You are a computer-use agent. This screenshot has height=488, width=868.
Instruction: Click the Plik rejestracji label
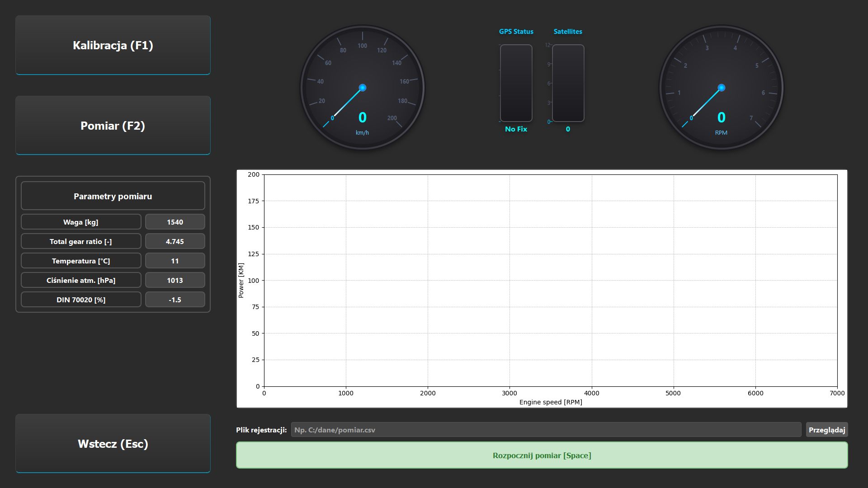coord(261,430)
